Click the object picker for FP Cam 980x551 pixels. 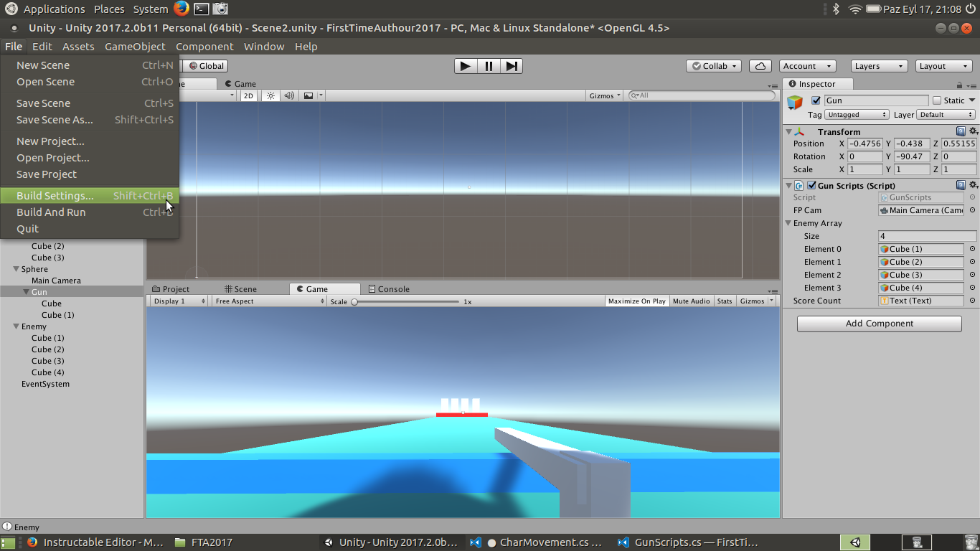972,210
